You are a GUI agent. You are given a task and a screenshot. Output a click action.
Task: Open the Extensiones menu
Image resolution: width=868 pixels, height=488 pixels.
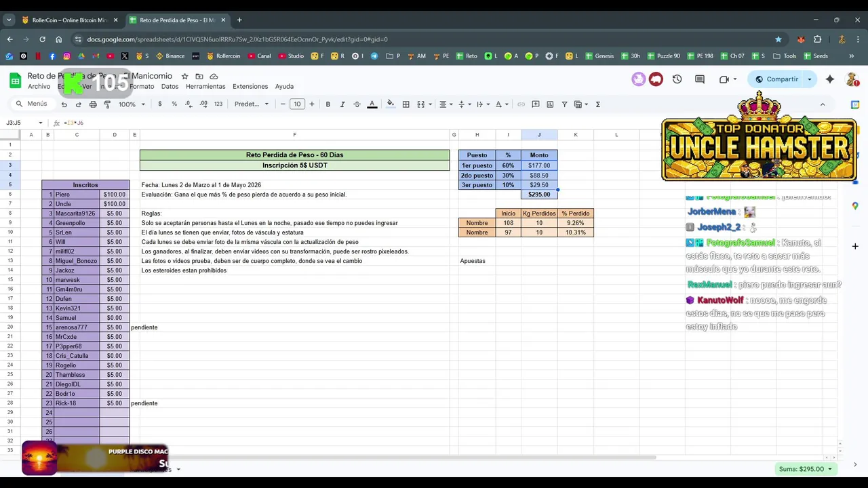250,87
